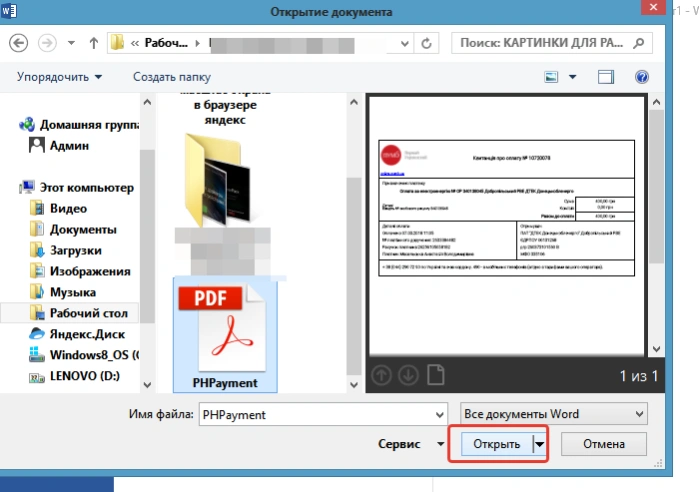
Task: Open the view options dropdown arrow
Action: [x=572, y=77]
